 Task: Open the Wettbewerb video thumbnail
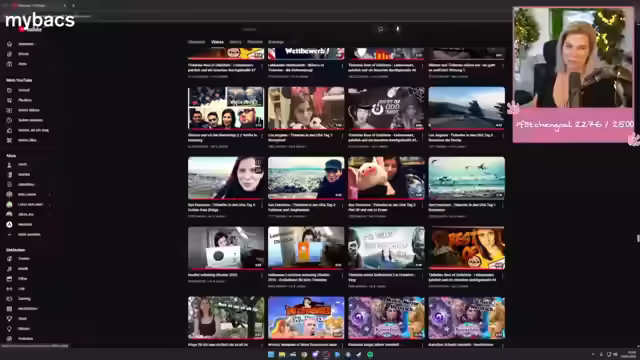(x=306, y=53)
